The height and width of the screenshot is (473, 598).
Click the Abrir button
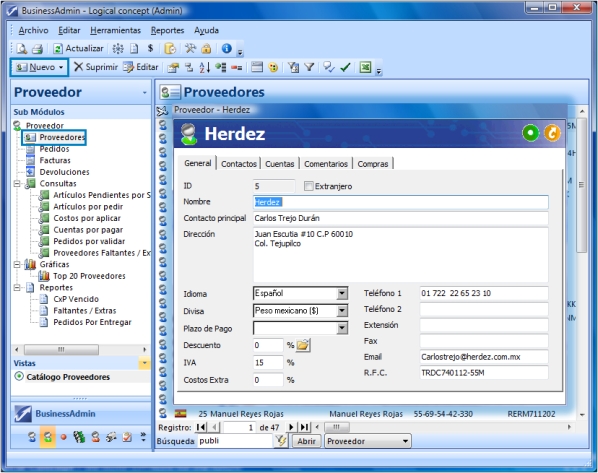click(307, 441)
